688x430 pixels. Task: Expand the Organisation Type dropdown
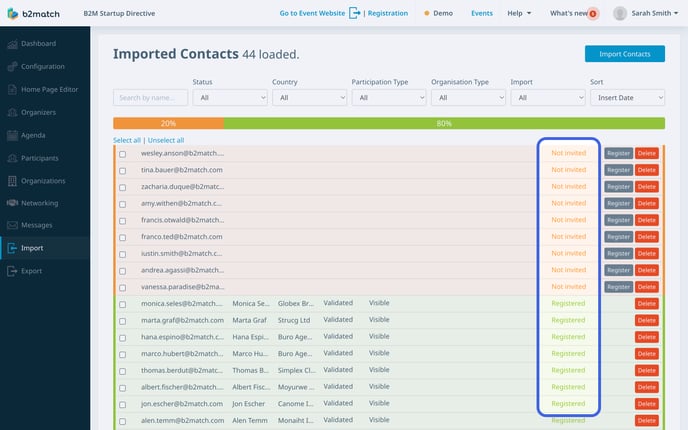point(468,97)
